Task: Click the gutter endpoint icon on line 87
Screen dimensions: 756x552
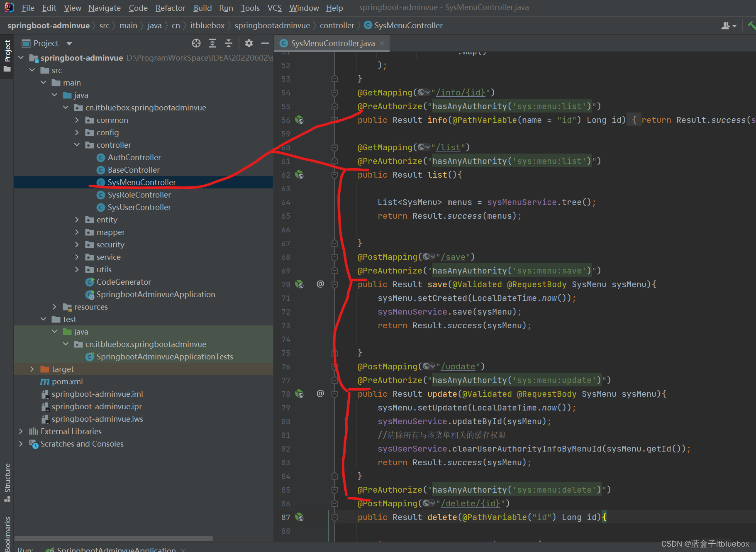Action: [x=299, y=517]
